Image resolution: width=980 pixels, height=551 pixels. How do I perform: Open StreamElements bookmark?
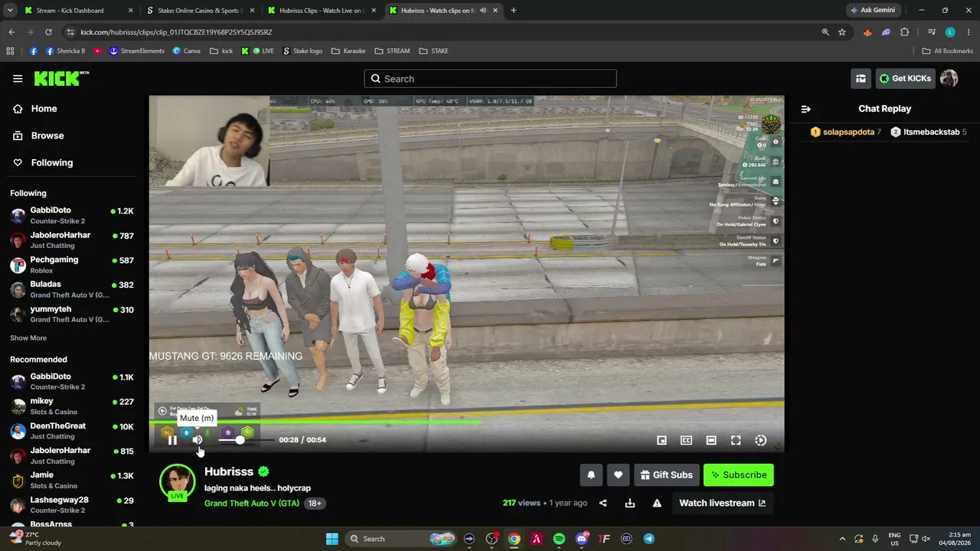[x=137, y=51]
